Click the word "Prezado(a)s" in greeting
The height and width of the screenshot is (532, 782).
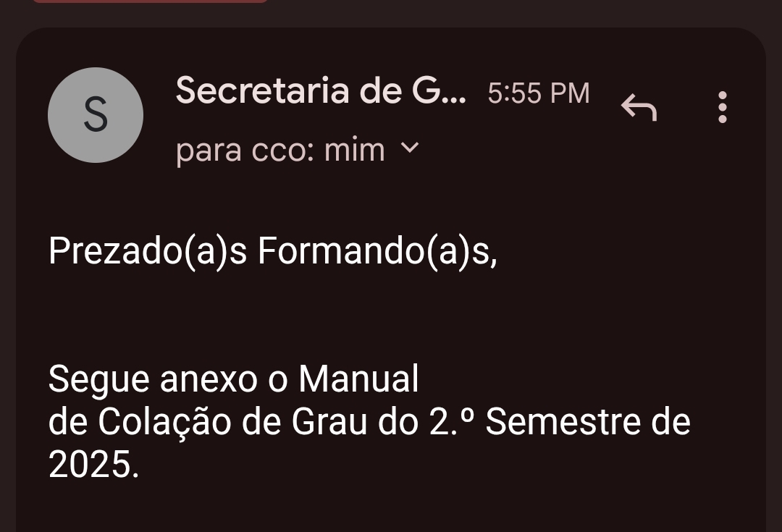point(148,250)
